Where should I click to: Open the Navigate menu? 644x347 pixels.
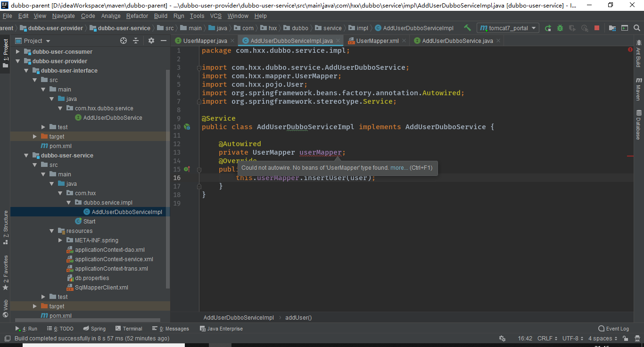click(63, 16)
